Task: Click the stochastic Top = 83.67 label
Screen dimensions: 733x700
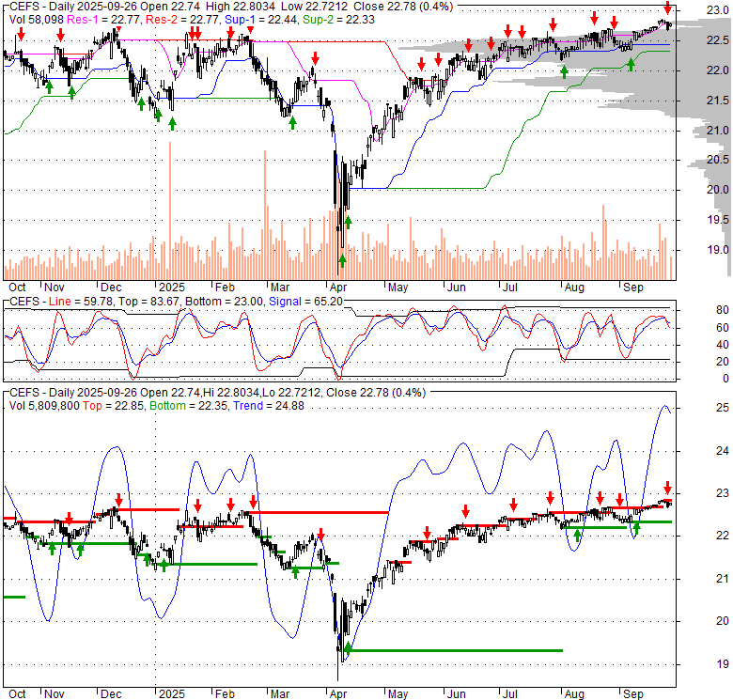Action: pos(148,302)
